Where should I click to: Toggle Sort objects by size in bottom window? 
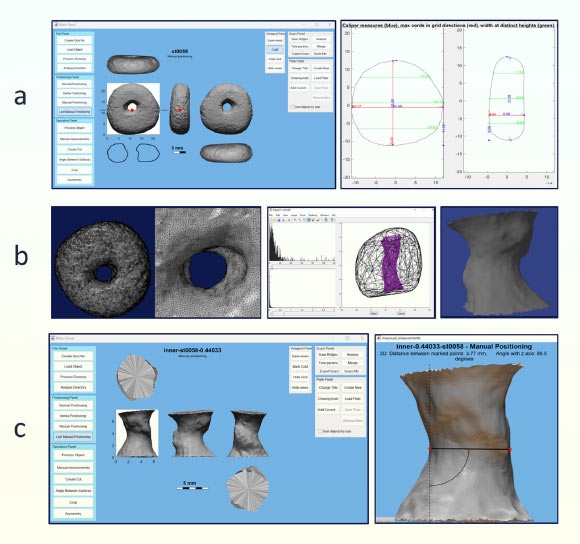coord(334,431)
